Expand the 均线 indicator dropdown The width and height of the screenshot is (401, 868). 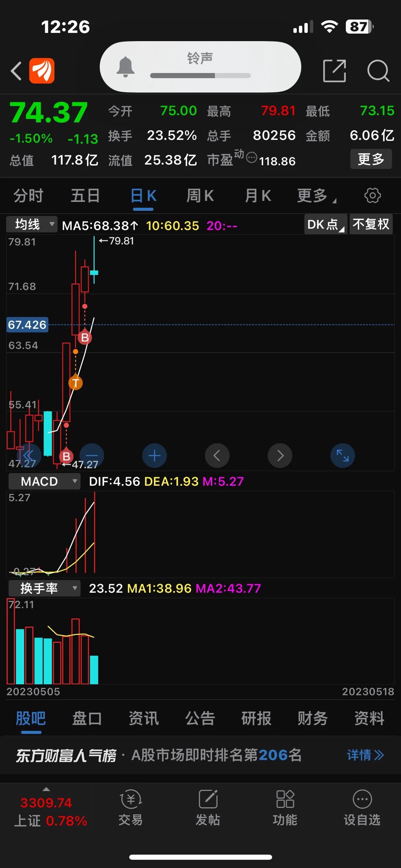32,225
